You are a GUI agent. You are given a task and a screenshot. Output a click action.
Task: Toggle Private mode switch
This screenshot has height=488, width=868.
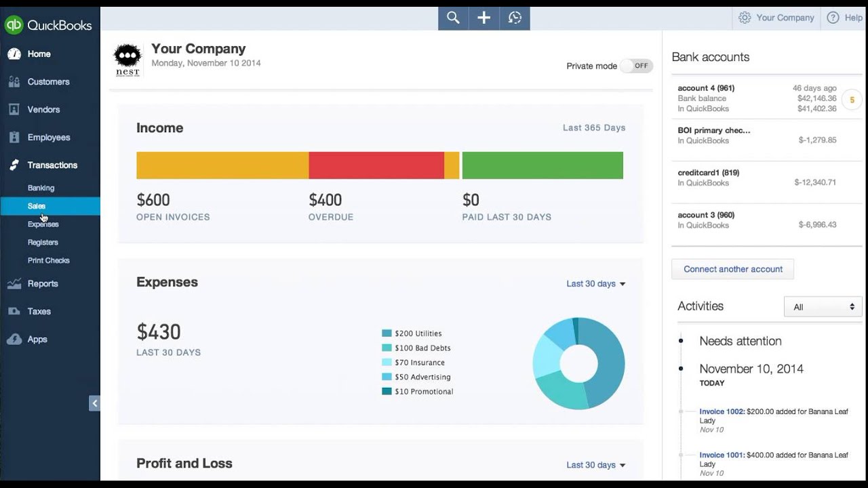coord(636,66)
